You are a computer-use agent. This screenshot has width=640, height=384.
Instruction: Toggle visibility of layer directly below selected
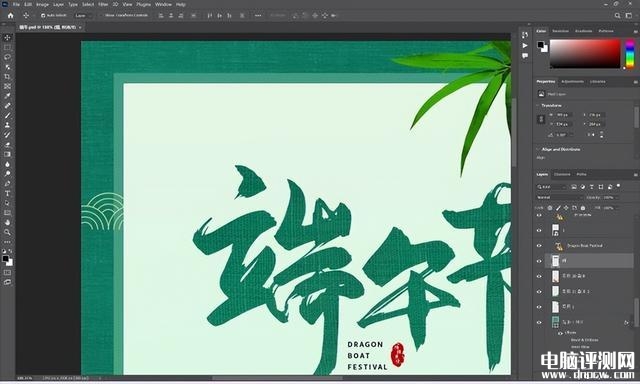pyautogui.click(x=539, y=276)
